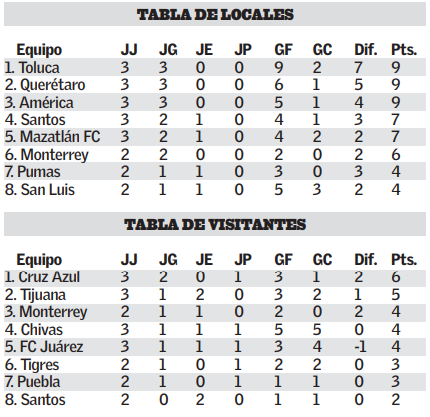
Task: Click the Chivas team row
Action: [x=215, y=329]
